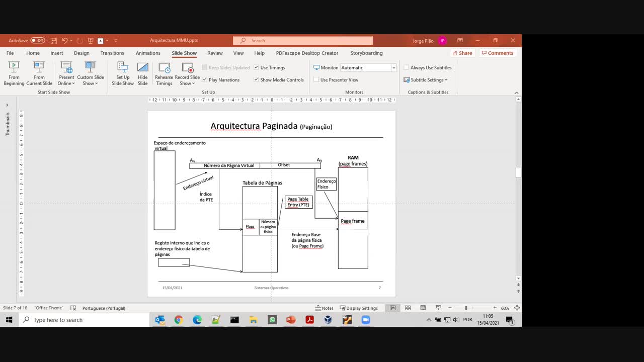Click the Undo arrow icon
Screen dimensions: 644x362
64,41
